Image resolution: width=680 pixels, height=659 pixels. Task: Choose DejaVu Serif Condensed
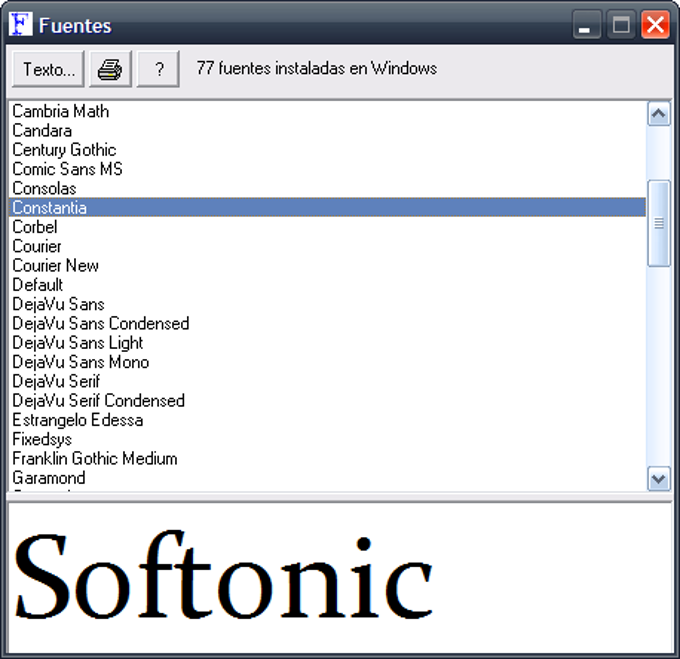(327, 401)
